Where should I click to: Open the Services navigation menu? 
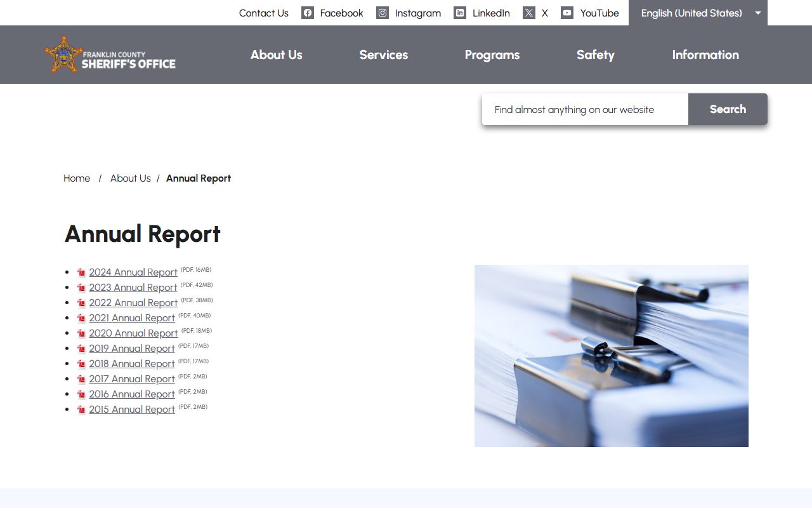[383, 55]
